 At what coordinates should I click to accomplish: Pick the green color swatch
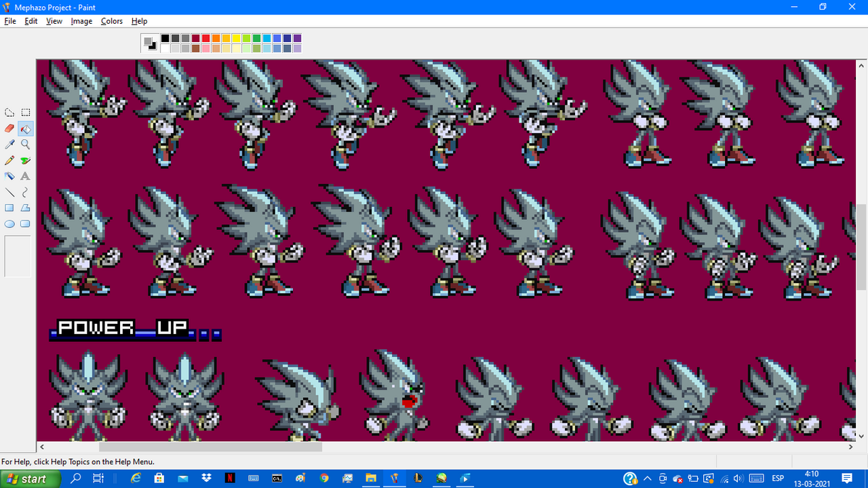pos(256,39)
